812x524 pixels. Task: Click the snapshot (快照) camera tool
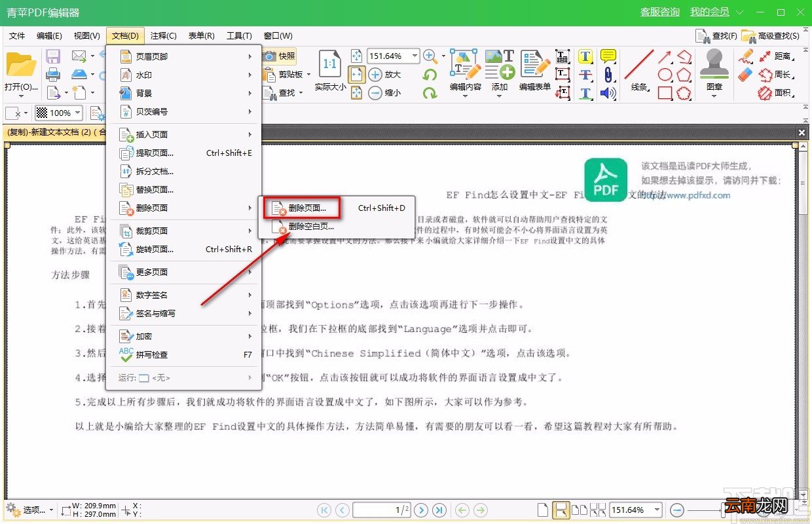click(280, 56)
